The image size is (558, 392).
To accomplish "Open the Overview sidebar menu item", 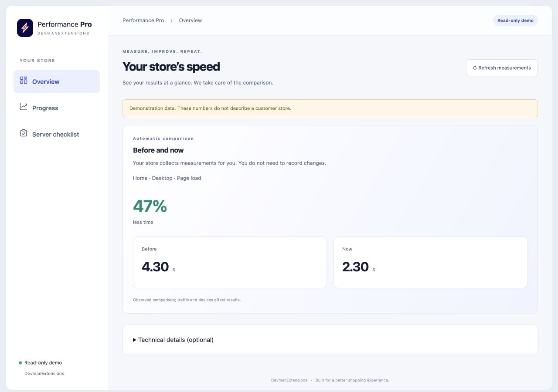I will point(57,81).
